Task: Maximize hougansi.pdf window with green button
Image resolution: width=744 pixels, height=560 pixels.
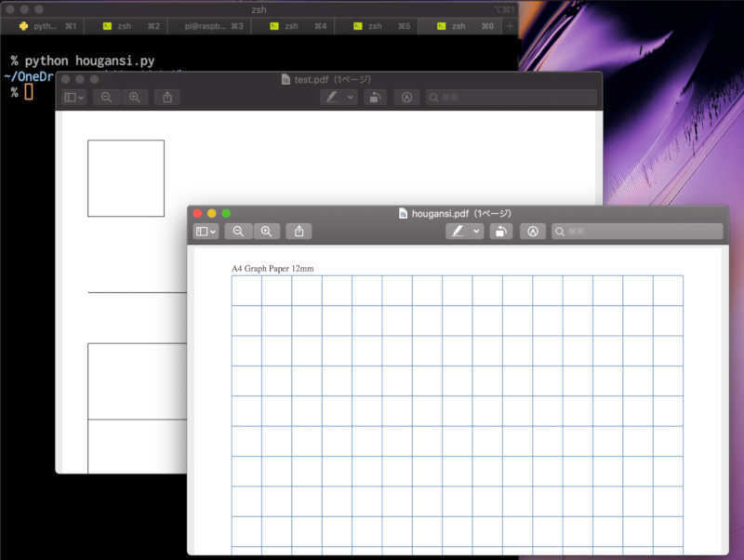Action: coord(226,214)
